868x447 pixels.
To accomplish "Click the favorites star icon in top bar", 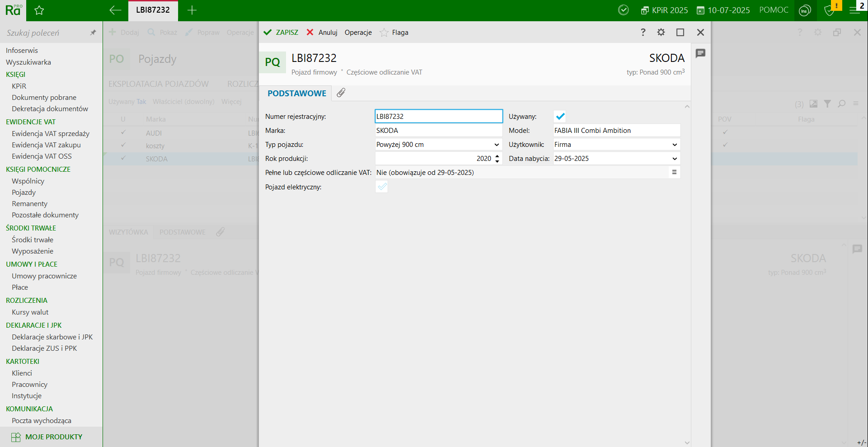I will coord(39,10).
